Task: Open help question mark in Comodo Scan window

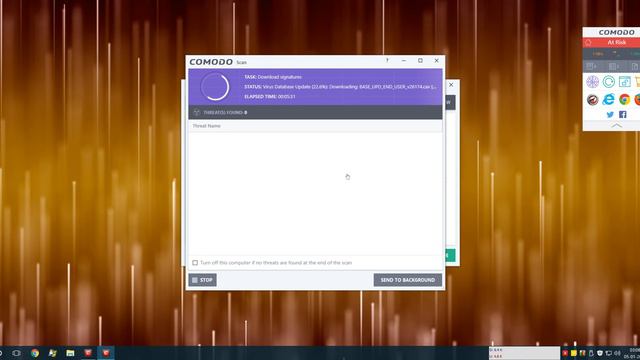Action: tap(387, 60)
